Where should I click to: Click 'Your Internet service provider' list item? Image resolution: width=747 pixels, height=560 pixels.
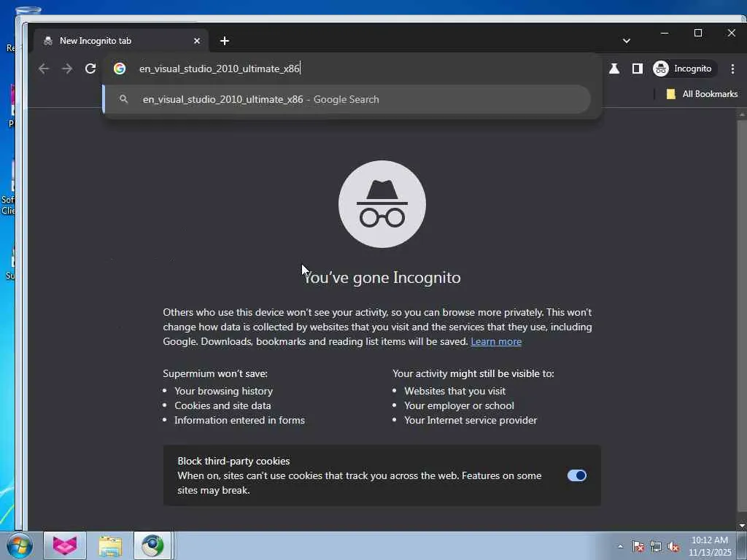(x=471, y=420)
